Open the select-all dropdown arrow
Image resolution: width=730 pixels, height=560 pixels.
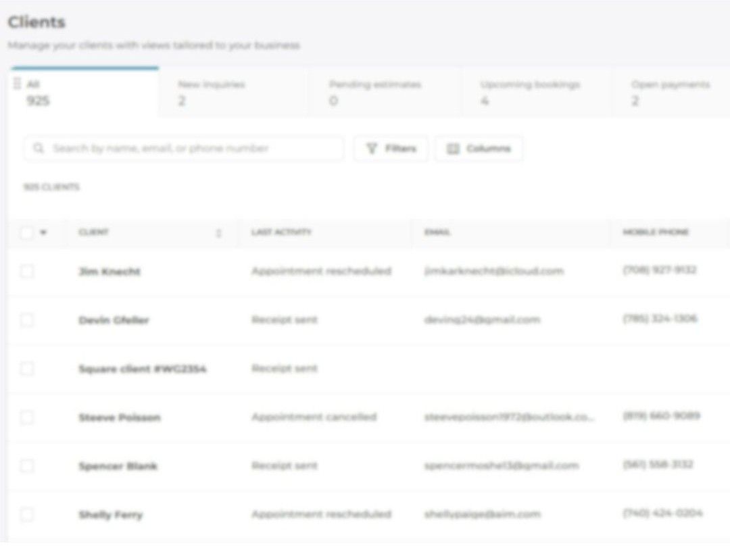point(43,232)
